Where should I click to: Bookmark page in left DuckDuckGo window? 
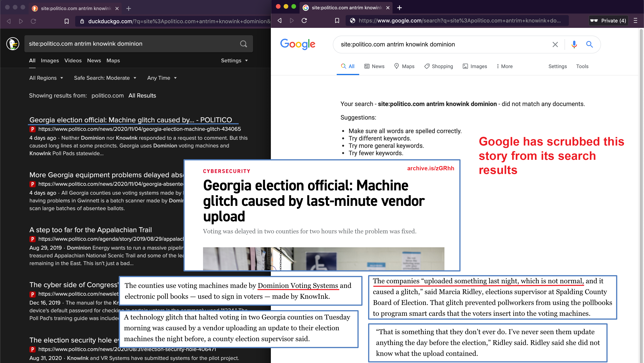[66, 21]
